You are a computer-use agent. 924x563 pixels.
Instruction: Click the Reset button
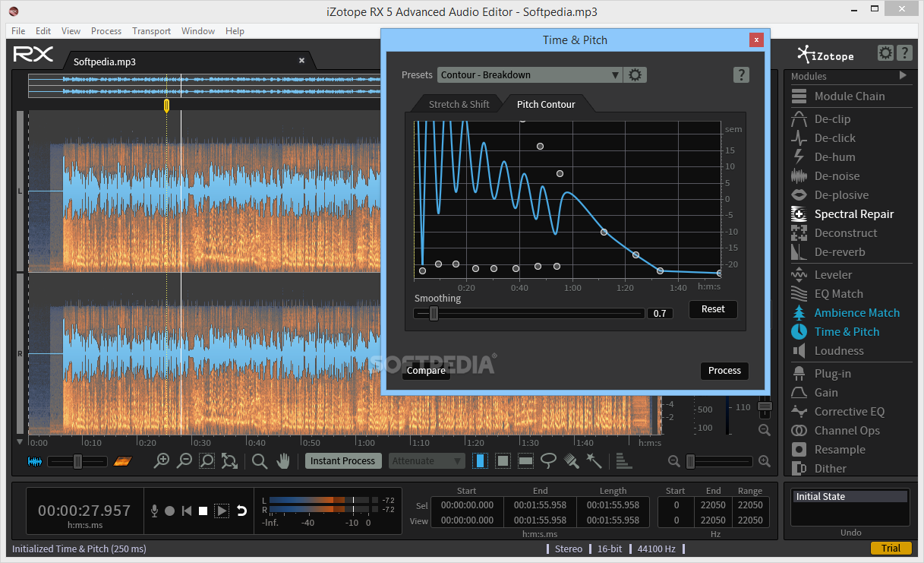pyautogui.click(x=713, y=309)
